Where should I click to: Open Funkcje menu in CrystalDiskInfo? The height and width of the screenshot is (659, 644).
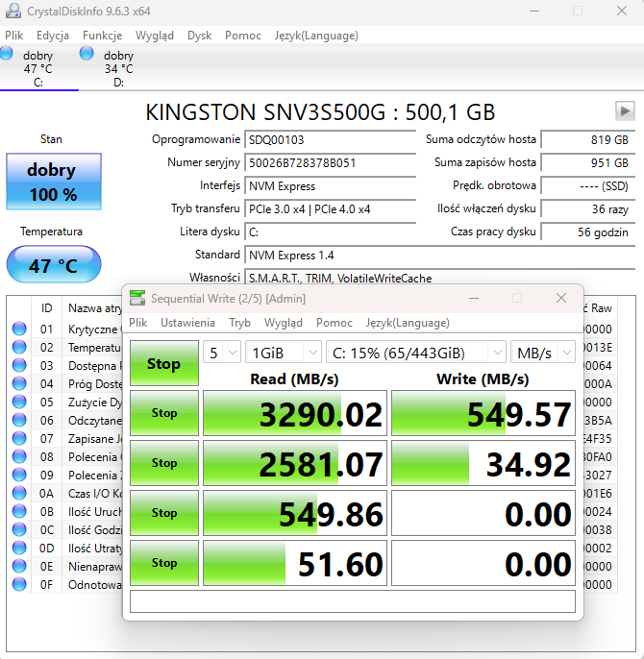pyautogui.click(x=102, y=36)
